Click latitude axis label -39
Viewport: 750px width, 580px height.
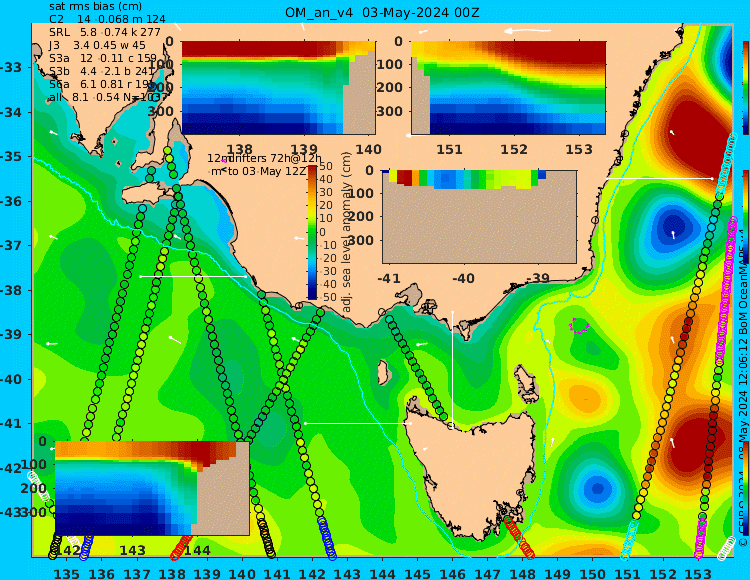click(x=11, y=334)
